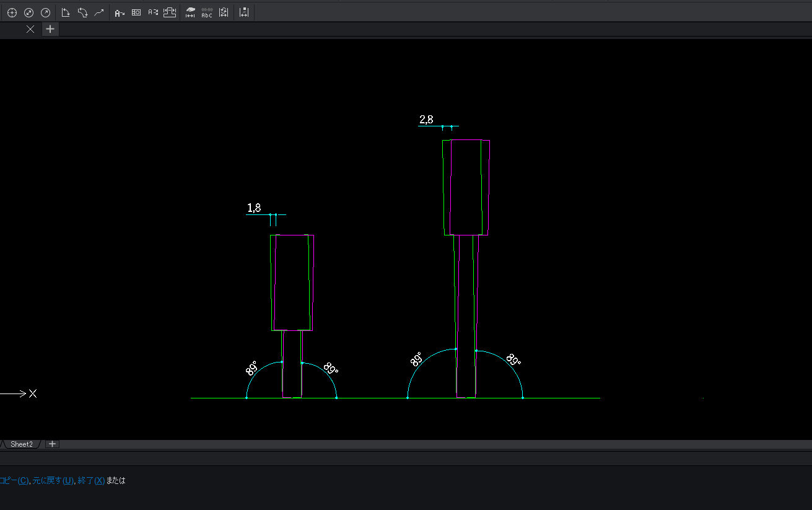This screenshot has height=510, width=812.
Task: Click the circled double-arrow expand icon
Action: [x=28, y=12]
